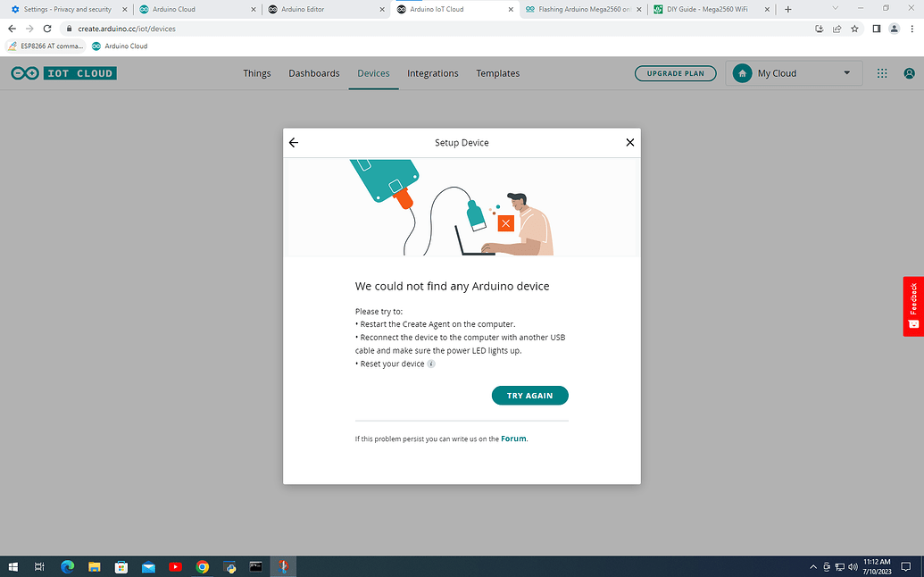Click the info icon next to Reset your device
This screenshot has height=577, width=924.
pyautogui.click(x=431, y=364)
